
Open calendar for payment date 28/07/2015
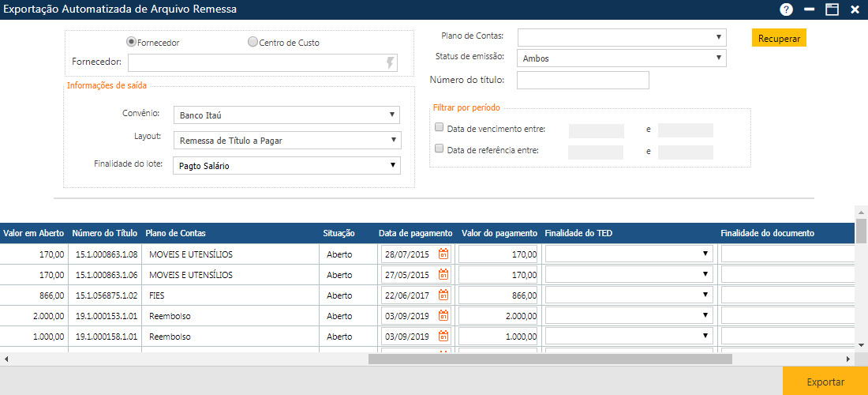click(443, 254)
